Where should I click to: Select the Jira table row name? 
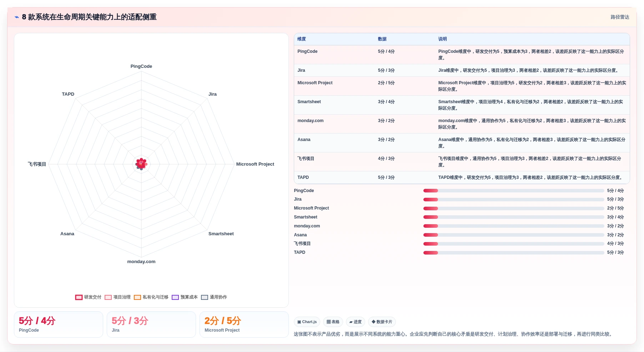point(301,70)
